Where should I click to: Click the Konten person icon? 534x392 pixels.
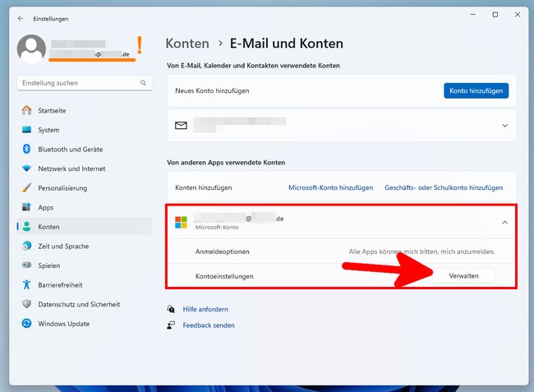(x=26, y=227)
